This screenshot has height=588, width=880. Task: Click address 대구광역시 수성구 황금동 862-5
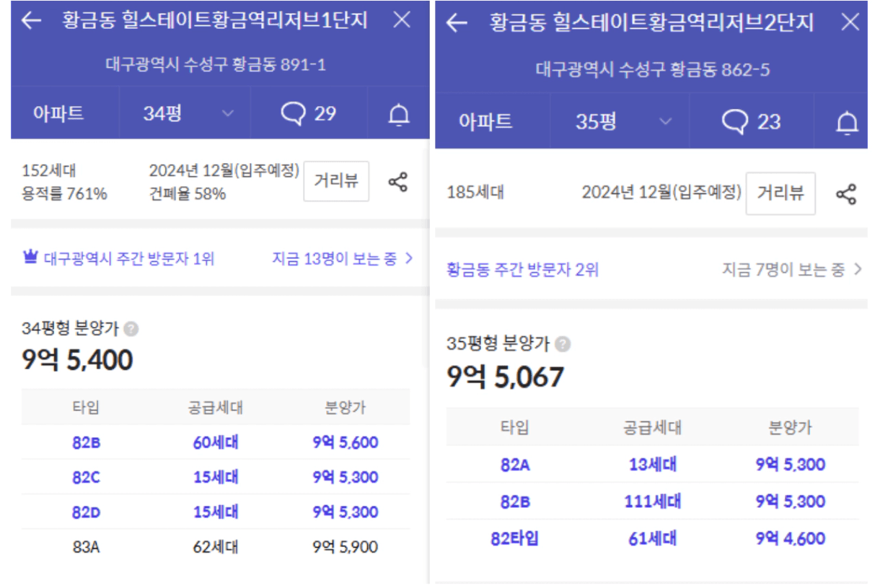click(x=653, y=70)
